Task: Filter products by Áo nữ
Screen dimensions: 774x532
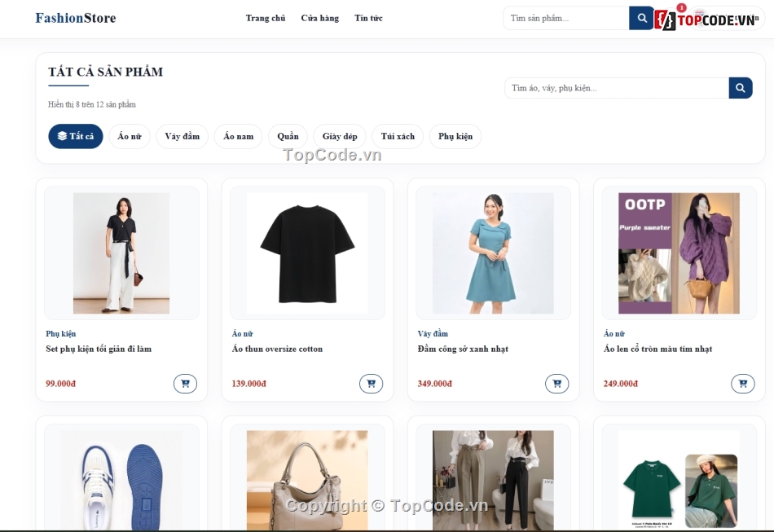Action: [130, 136]
